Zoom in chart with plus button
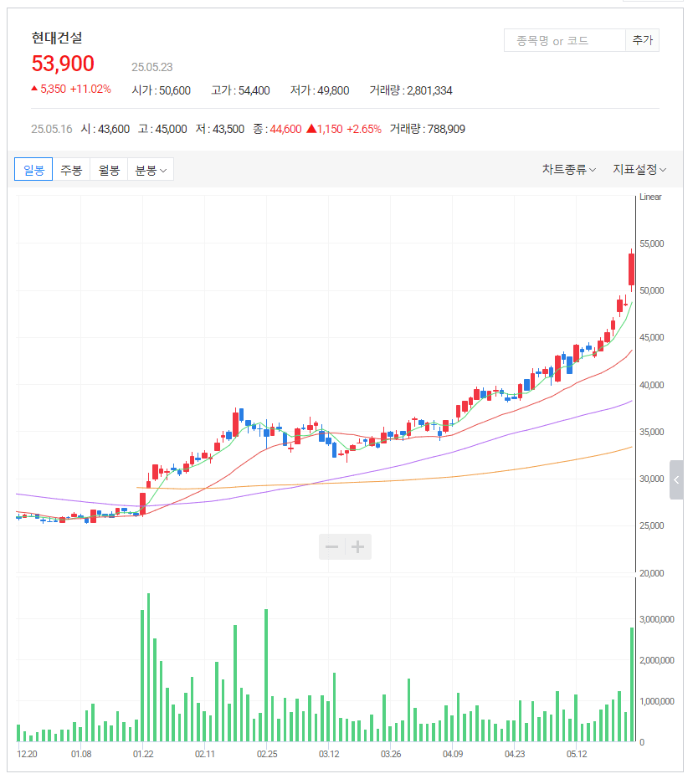The image size is (693, 784). pos(358,546)
